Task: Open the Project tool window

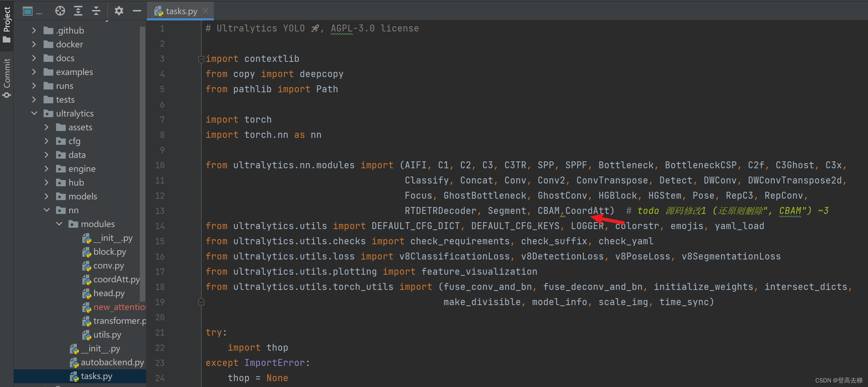Action: (x=7, y=25)
